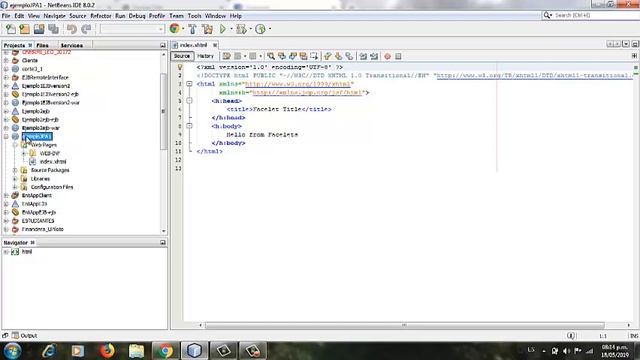
Task: Click the green Run Project icon
Action: (x=223, y=29)
